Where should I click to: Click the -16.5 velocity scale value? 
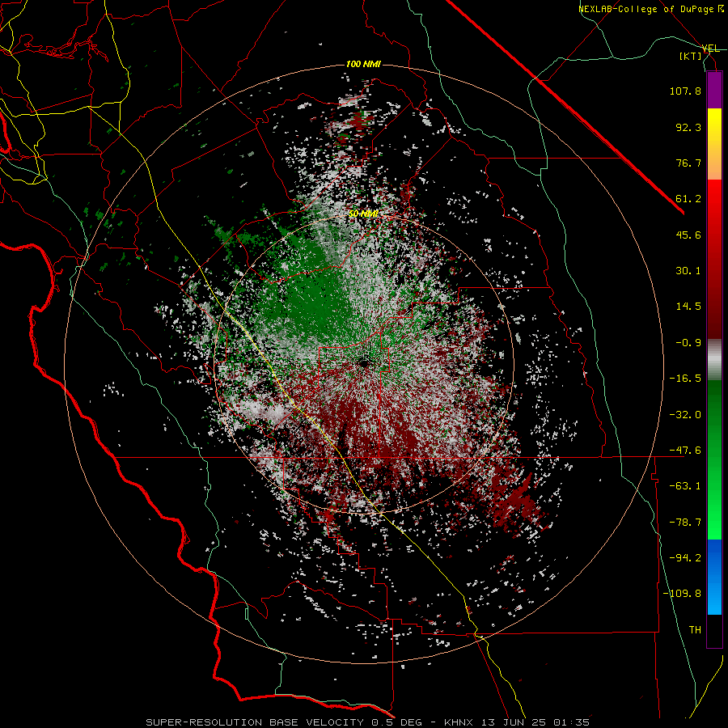[685, 379]
